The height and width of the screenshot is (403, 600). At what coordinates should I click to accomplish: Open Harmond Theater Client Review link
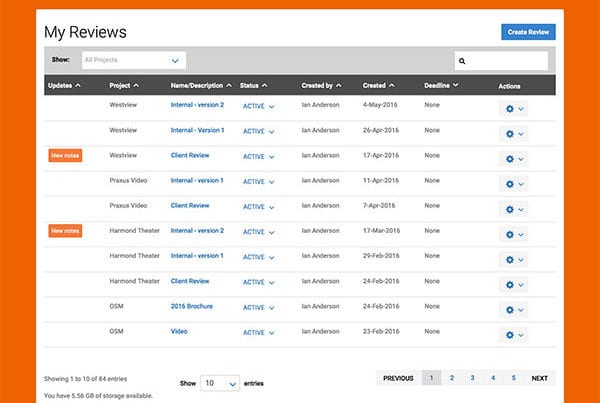[x=190, y=281]
